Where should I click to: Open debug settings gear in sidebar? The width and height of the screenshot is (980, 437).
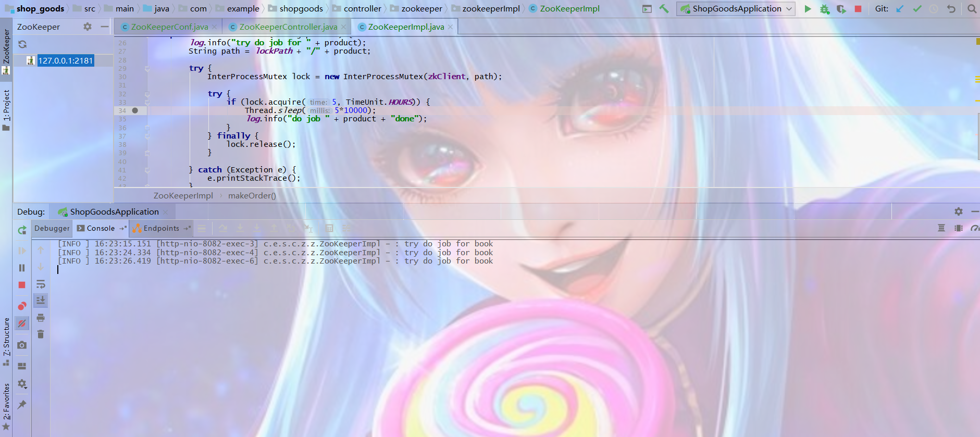pyautogui.click(x=22, y=384)
